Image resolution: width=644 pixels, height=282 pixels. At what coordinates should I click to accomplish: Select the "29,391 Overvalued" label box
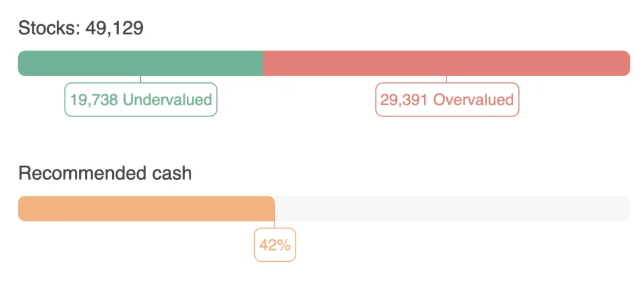click(447, 99)
